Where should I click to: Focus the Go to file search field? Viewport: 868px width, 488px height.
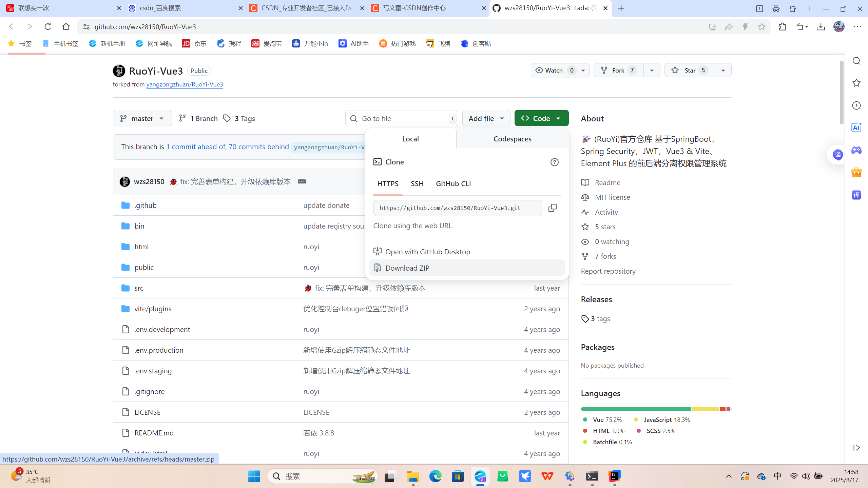(402, 118)
